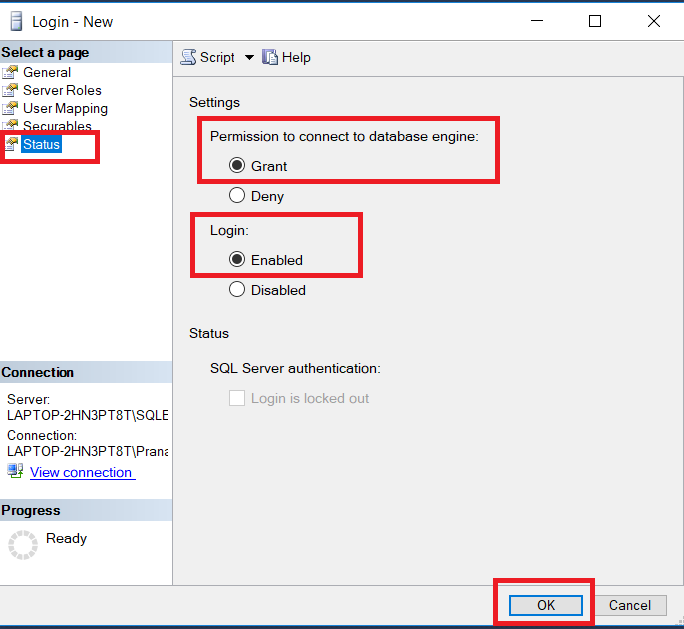The width and height of the screenshot is (684, 629).
Task: Click the Ready status text
Action: [66, 539]
